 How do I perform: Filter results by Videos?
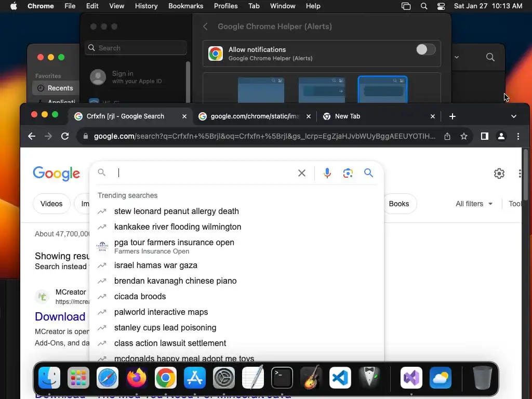coord(51,204)
